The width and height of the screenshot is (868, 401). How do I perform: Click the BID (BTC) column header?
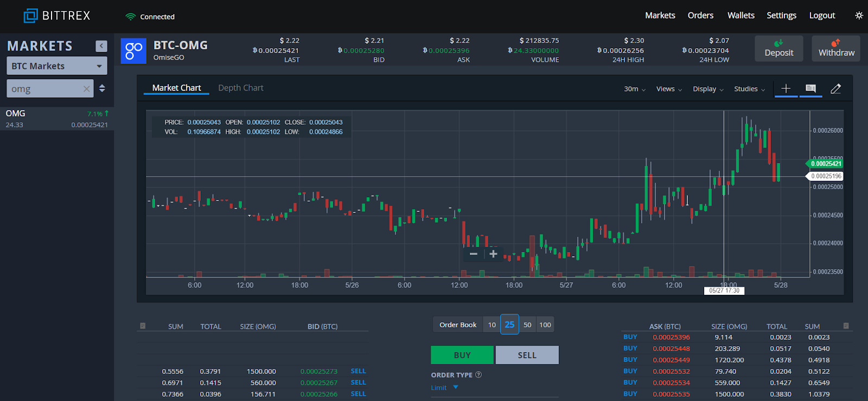[x=322, y=327]
